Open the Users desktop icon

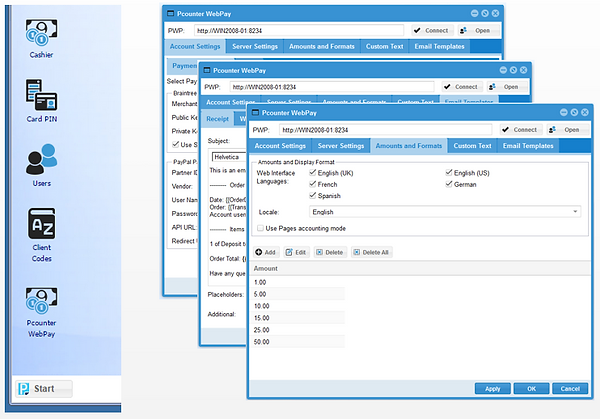[x=41, y=165]
